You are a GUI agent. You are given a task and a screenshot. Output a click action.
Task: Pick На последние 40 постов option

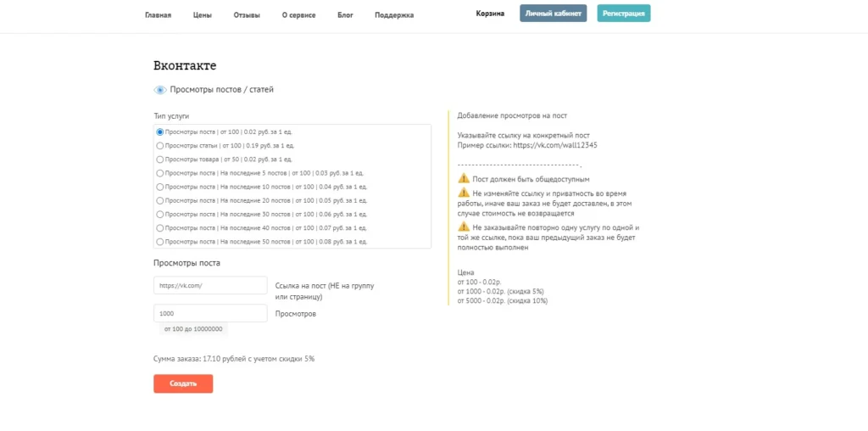pyautogui.click(x=160, y=227)
